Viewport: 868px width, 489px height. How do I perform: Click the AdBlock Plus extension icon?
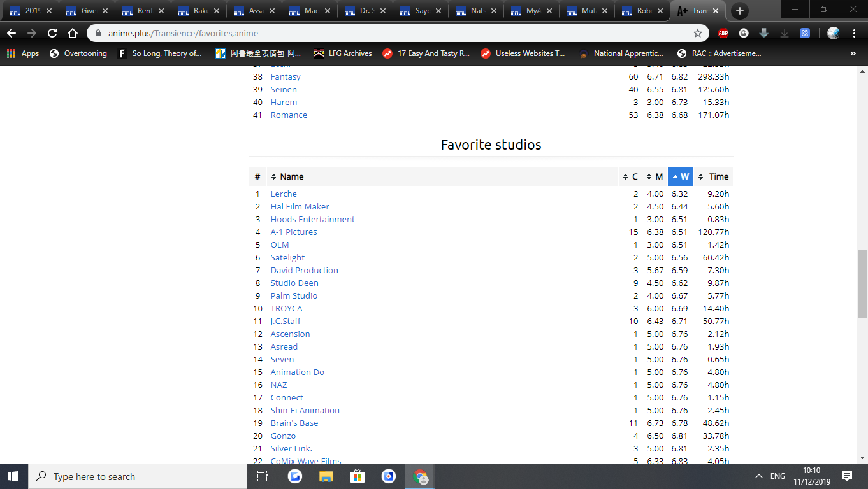(x=723, y=33)
